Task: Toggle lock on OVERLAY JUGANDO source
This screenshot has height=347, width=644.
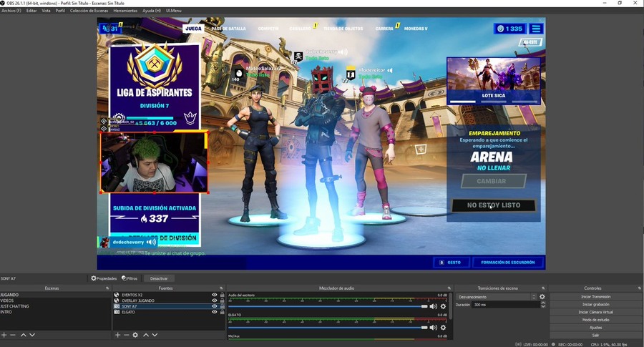Action: point(223,300)
